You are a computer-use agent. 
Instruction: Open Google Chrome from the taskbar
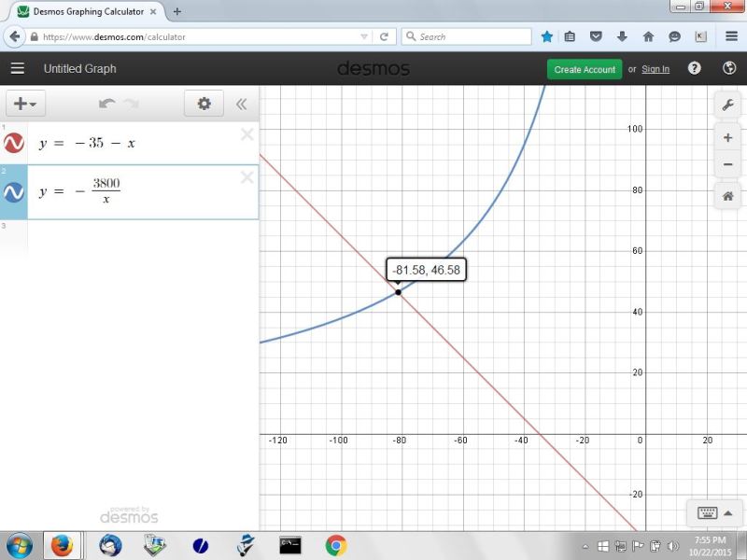coord(336,545)
